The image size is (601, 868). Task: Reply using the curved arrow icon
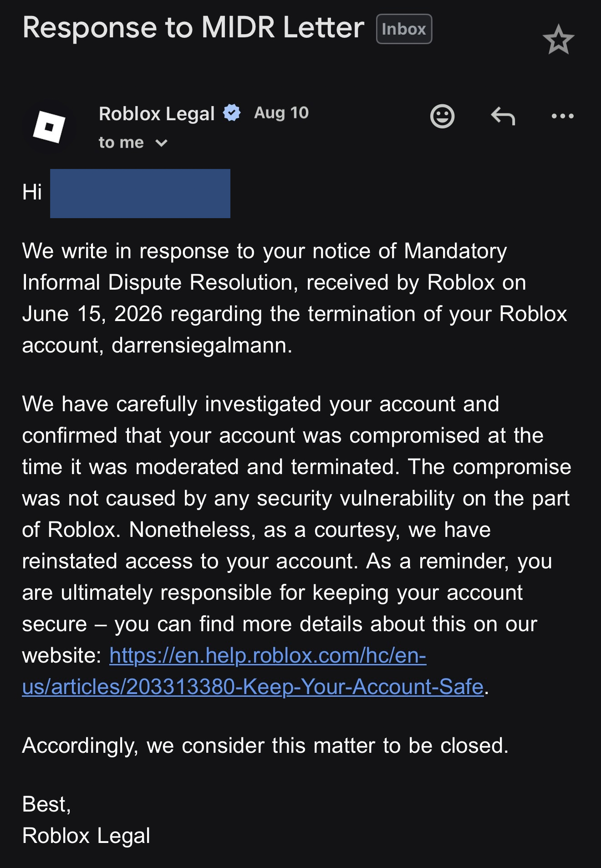503,116
